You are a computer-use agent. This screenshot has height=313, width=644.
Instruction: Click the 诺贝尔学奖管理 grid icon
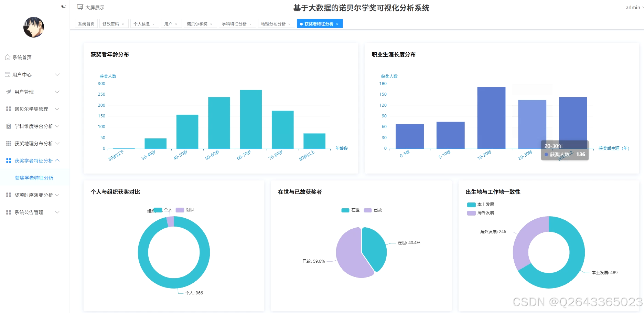(x=9, y=109)
